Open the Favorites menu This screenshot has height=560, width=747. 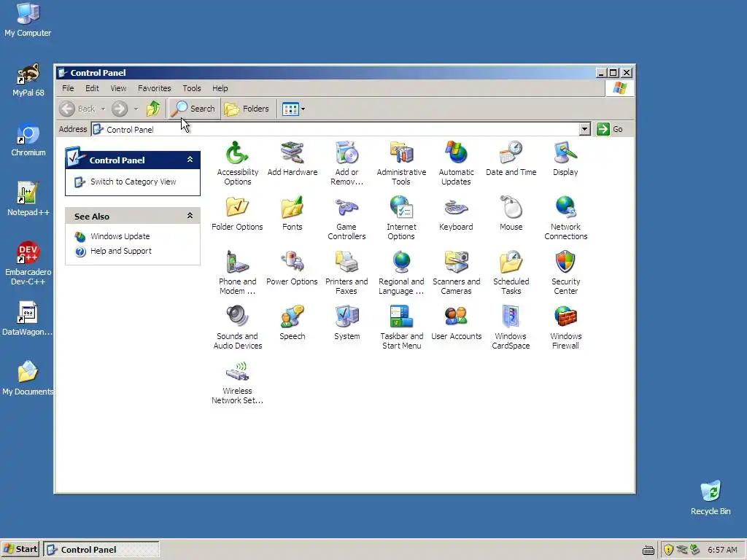[155, 88]
